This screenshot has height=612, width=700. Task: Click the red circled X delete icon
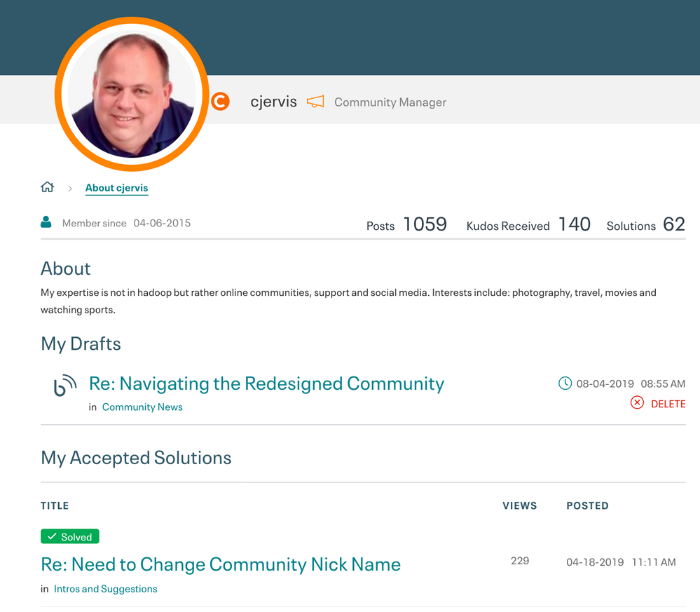point(637,402)
